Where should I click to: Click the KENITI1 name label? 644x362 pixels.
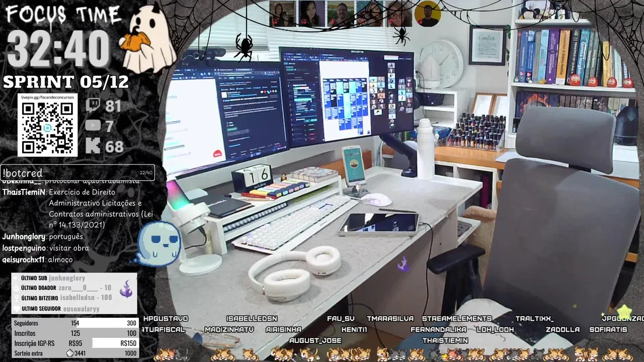pos(354,330)
